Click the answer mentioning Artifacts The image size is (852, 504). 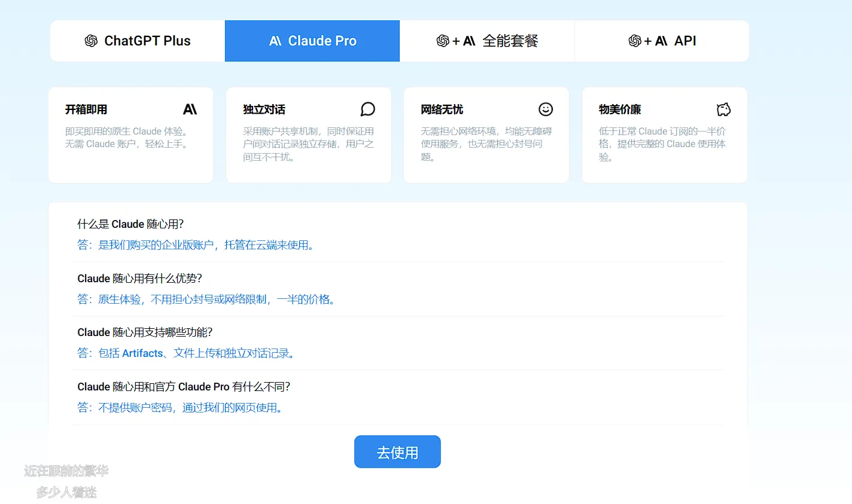(x=187, y=353)
